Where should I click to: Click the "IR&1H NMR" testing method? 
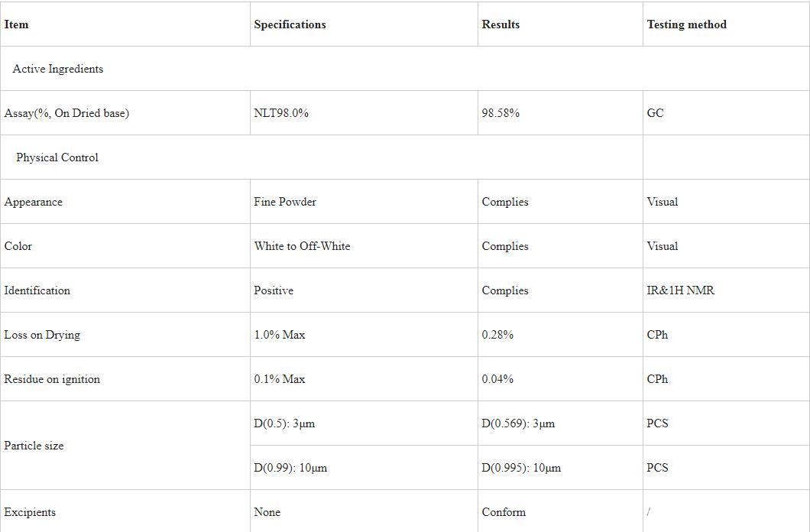[x=680, y=290]
